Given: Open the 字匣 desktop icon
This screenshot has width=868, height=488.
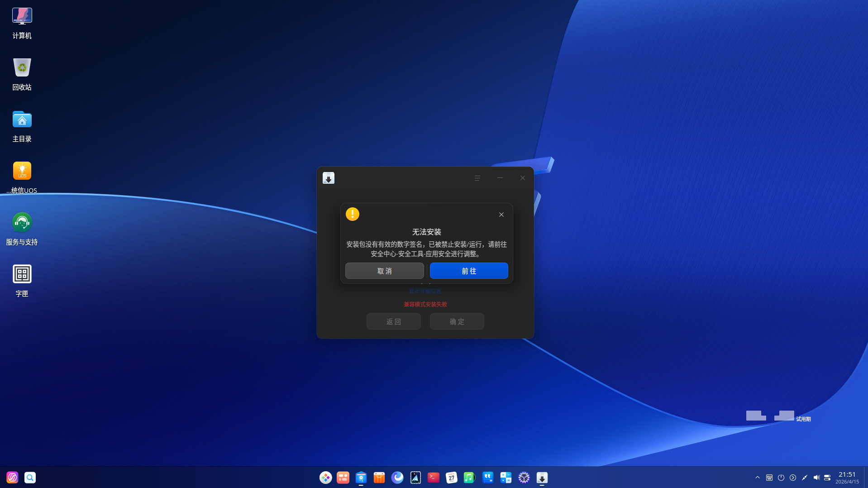Looking at the screenshot, I should click(22, 281).
